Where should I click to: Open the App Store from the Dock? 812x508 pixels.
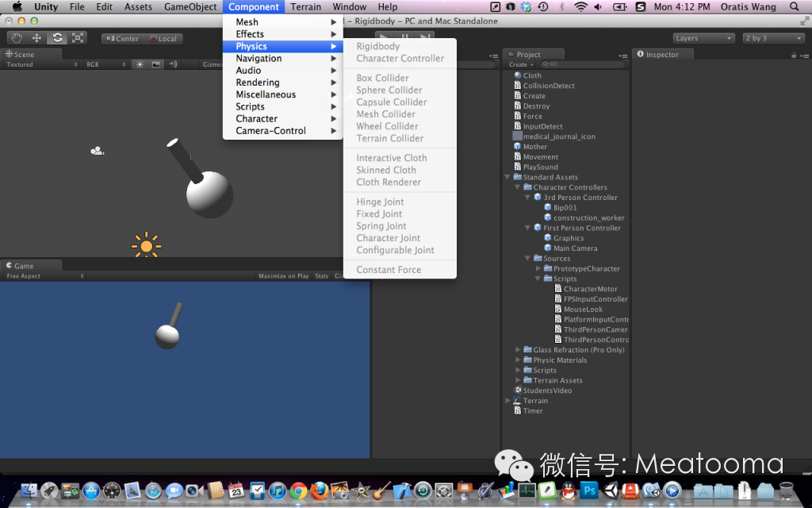coord(91,490)
